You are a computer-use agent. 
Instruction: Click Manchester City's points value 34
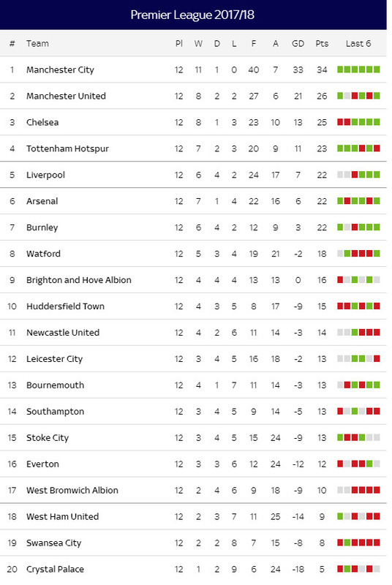click(x=322, y=69)
